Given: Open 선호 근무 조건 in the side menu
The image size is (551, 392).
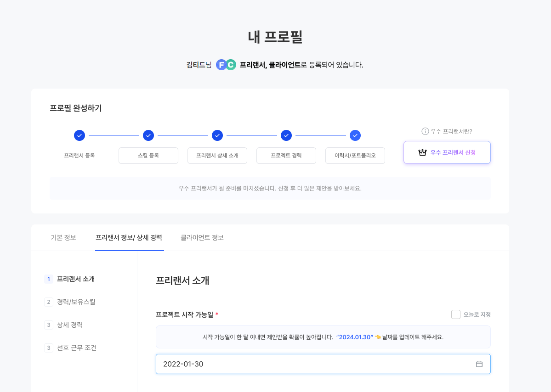Looking at the screenshot, I should pyautogui.click(x=77, y=348).
